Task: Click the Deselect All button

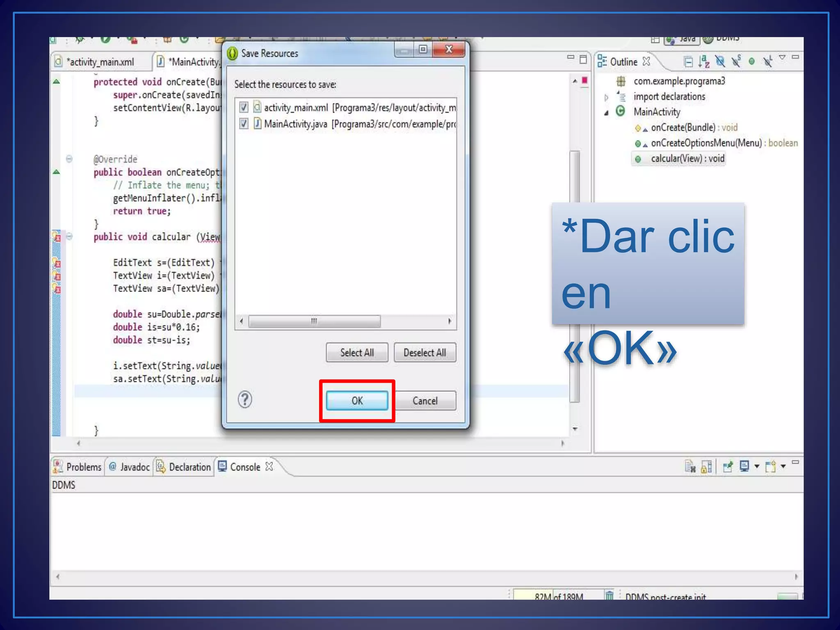Action: tap(425, 353)
